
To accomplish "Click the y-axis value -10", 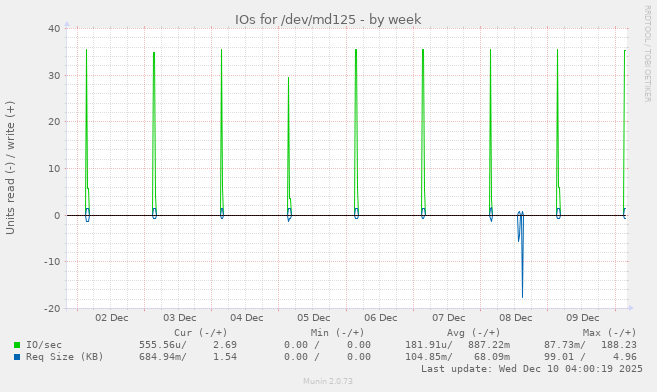I will 52,262.
